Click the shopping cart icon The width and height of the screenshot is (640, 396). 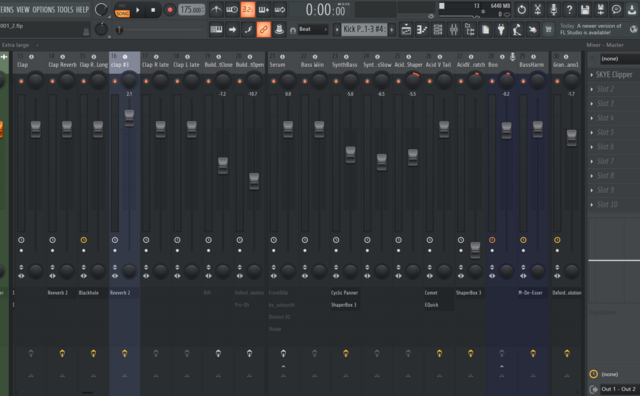coord(548,29)
